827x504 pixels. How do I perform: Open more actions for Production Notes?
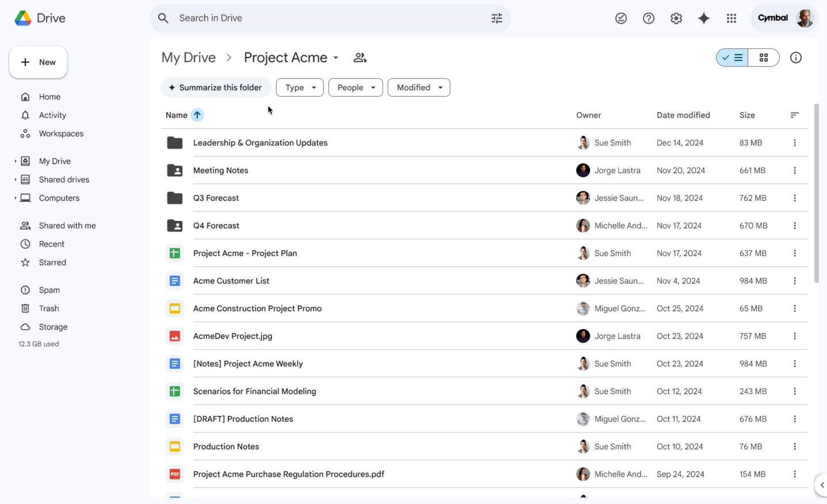tap(795, 446)
